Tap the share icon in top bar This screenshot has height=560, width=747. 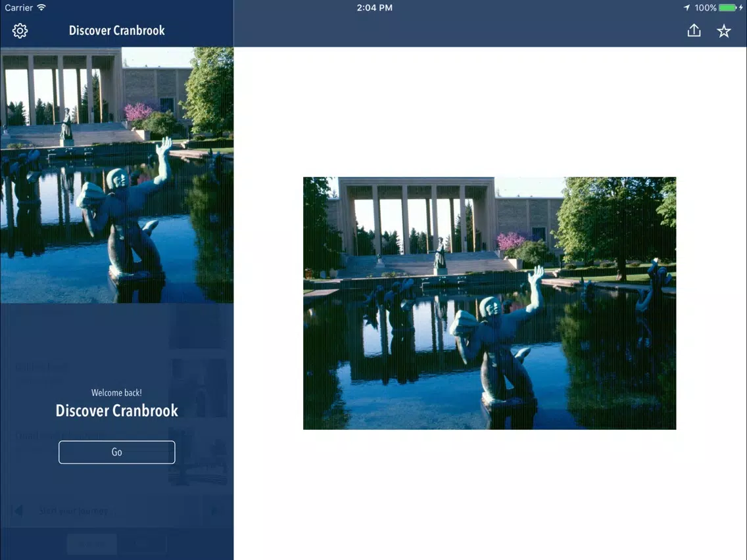pyautogui.click(x=694, y=30)
